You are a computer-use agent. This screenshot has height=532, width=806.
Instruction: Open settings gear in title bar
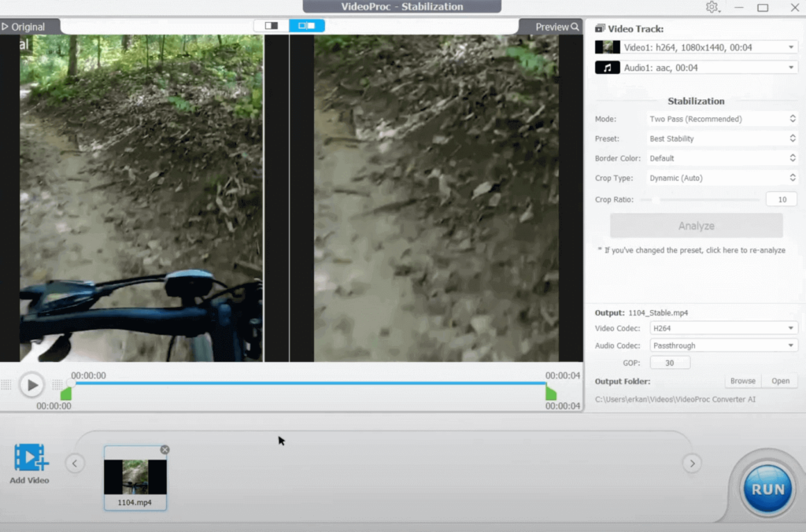[x=712, y=7]
